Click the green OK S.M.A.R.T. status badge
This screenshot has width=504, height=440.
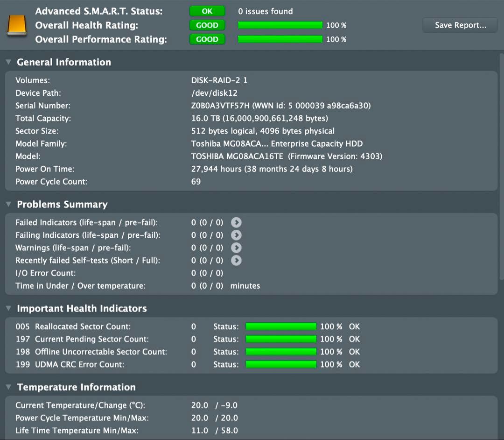(x=207, y=11)
